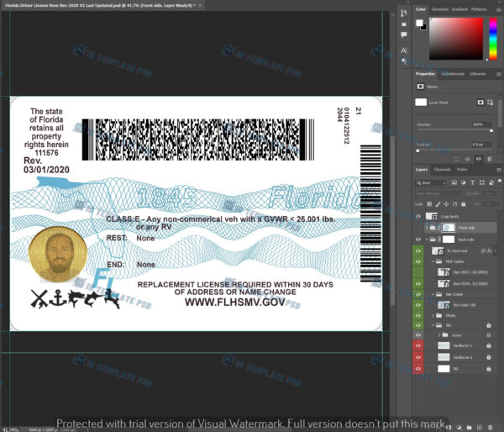Screen dimensions: 504x432
Task: Expand the Icons group
Action: pyautogui.click(x=439, y=335)
